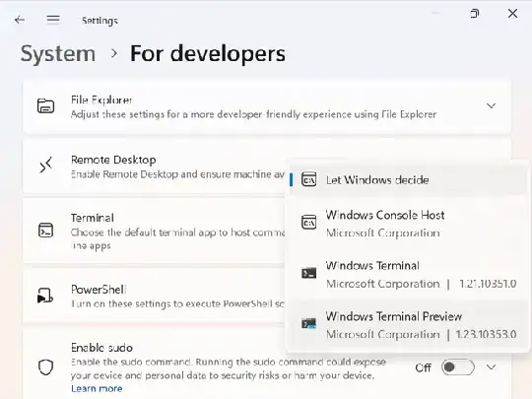This screenshot has width=532, height=399.
Task: Close the Settings window
Action: click(512, 14)
